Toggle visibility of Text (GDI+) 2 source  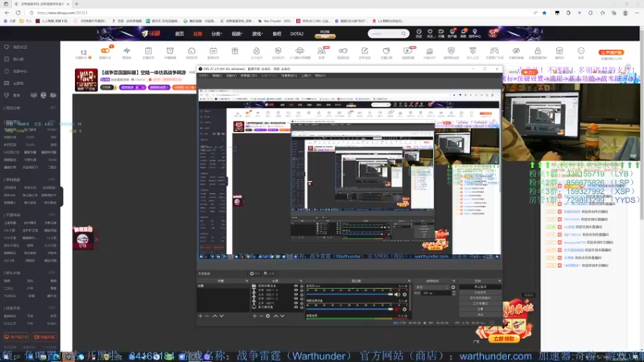tap(295, 298)
